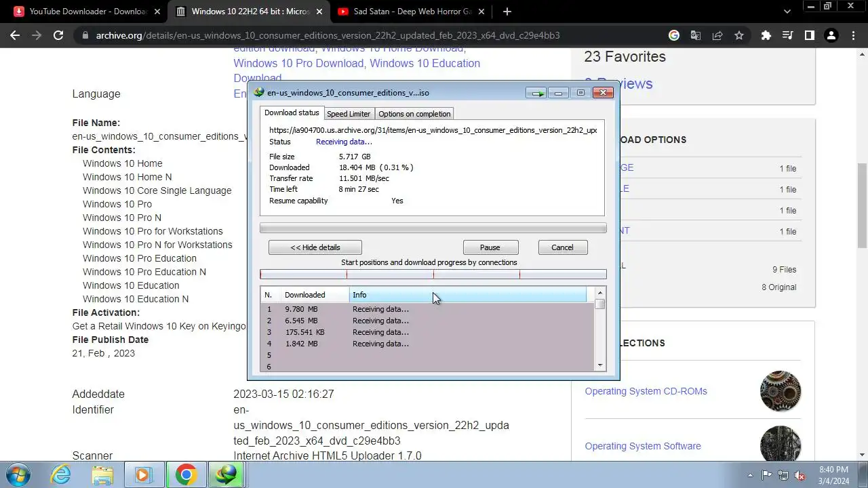Click the green arrow button in dialog title bar

(x=536, y=93)
